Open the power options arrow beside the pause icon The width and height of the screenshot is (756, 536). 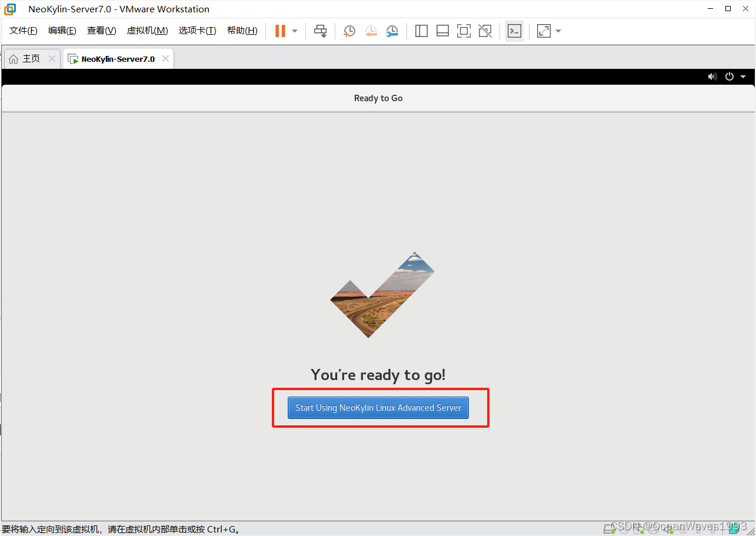(x=295, y=31)
